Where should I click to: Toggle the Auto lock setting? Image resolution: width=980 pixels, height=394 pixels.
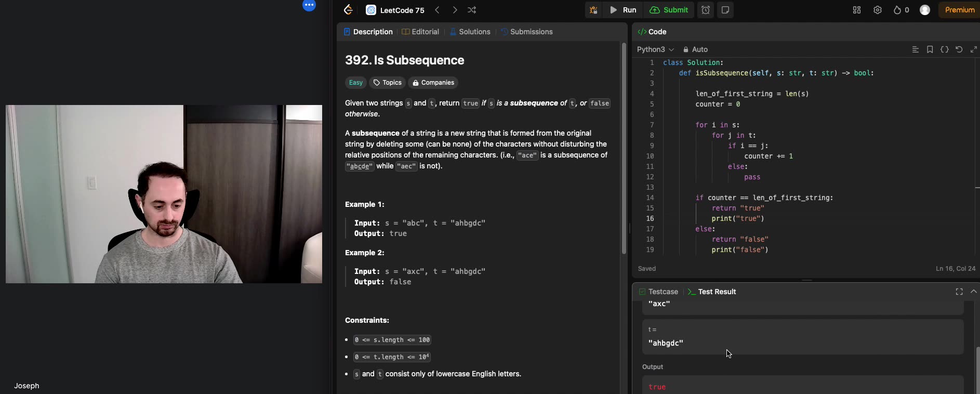pyautogui.click(x=695, y=49)
